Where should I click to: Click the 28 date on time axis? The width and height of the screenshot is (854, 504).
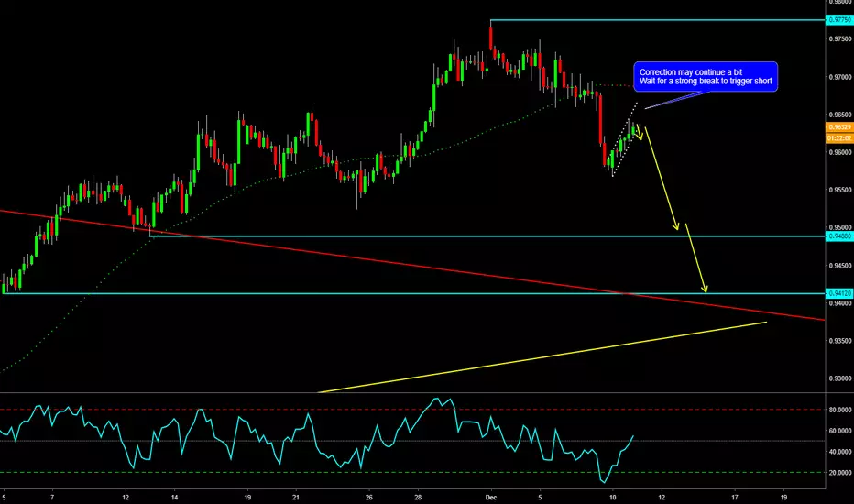(418, 498)
